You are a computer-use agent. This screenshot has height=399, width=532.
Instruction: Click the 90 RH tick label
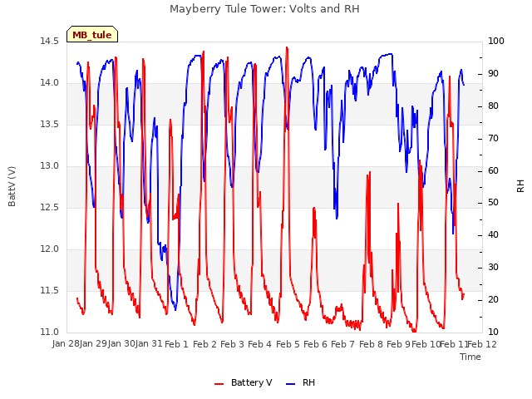493,74
